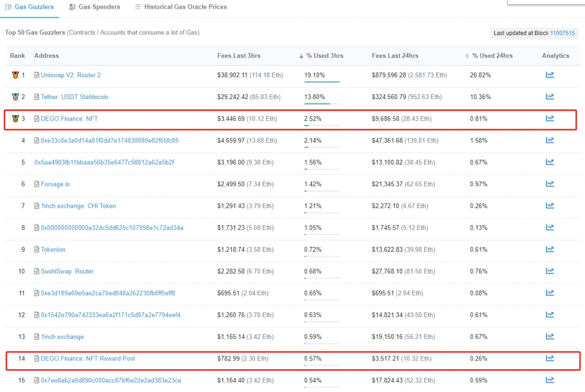Open analytics chart for rank 11 address 0xe3d189a6
This screenshot has height=392, width=585.
[x=550, y=293]
